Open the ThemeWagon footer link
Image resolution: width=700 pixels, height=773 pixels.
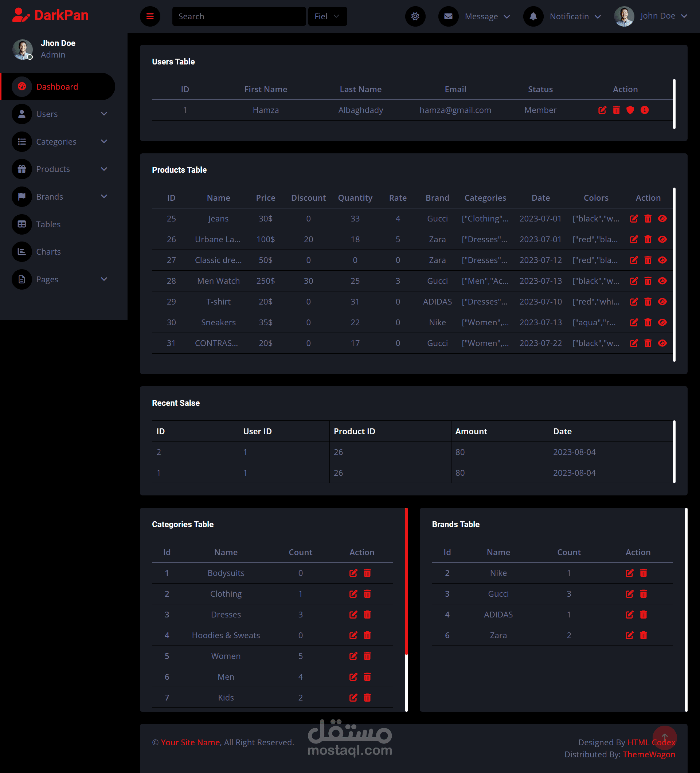pos(649,754)
